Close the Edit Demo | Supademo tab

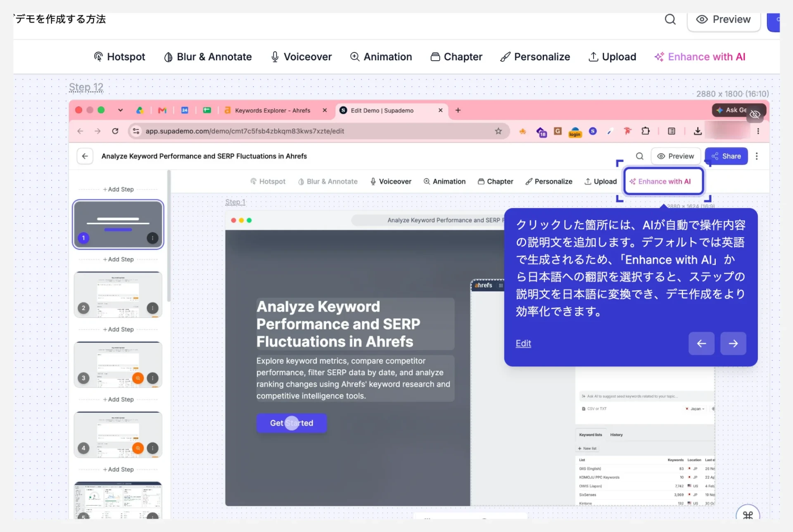[440, 110]
